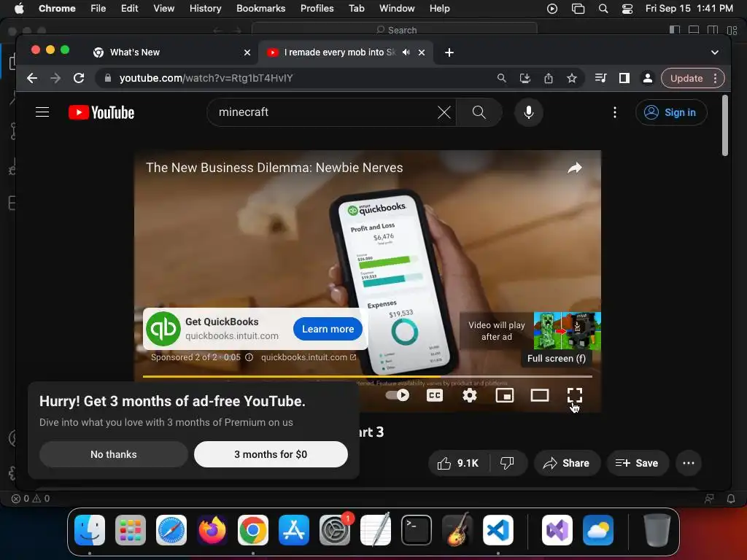Open Chrome page zoom search icon
The height and width of the screenshot is (560, 747).
(502, 78)
